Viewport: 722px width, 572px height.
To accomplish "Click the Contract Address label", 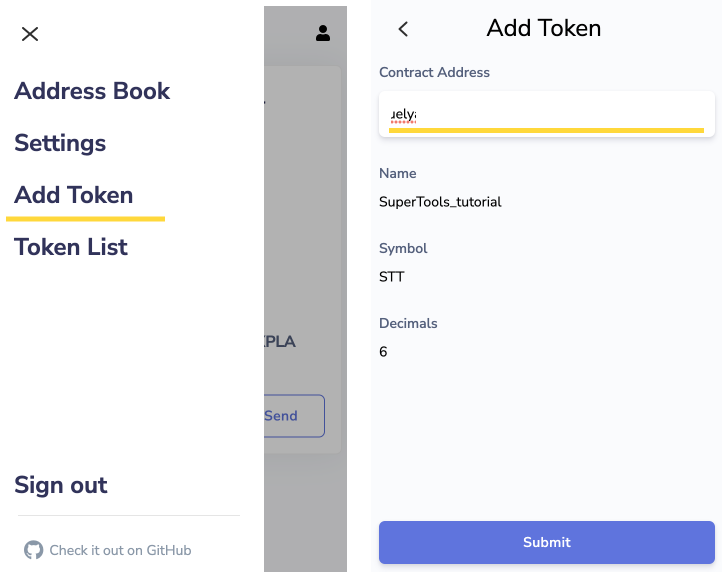I will (x=434, y=73).
